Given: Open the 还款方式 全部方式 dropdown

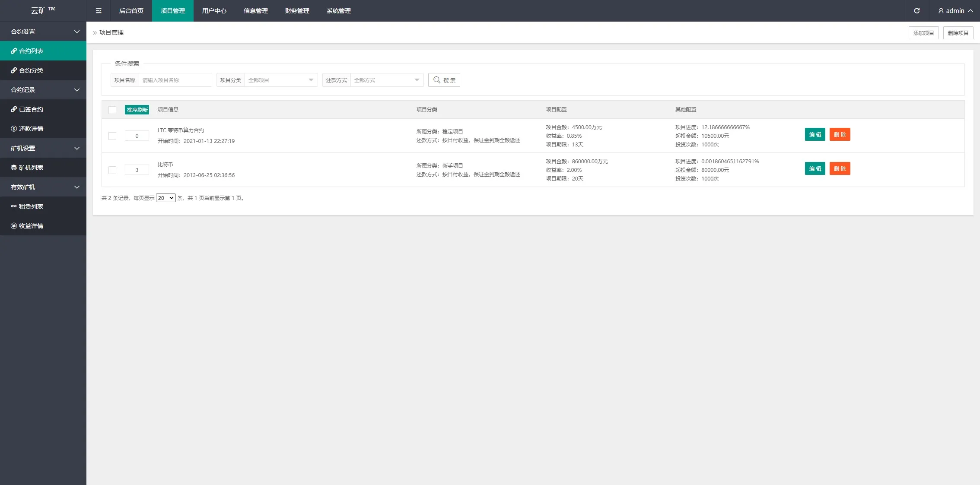Looking at the screenshot, I should click(386, 80).
